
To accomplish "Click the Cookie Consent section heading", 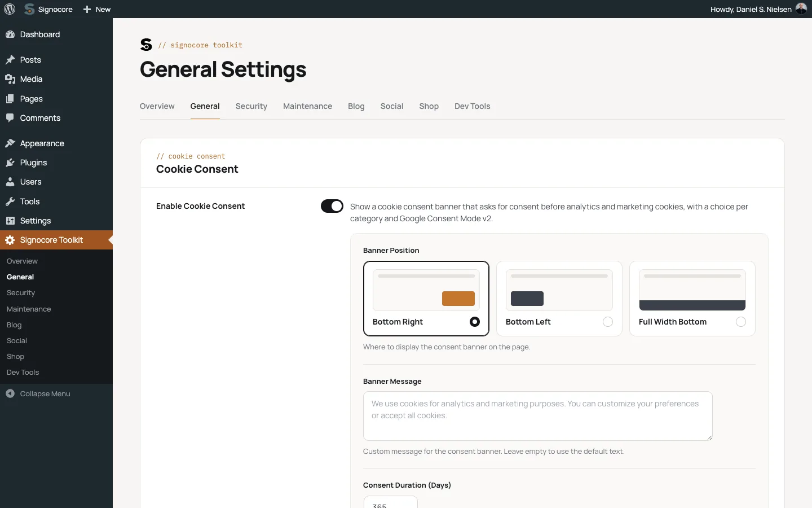I will click(x=197, y=169).
